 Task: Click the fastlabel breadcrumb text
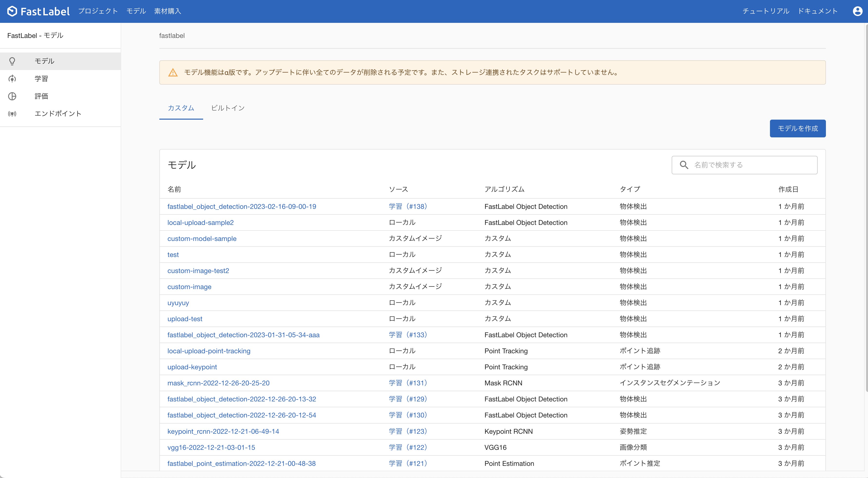tap(172, 36)
